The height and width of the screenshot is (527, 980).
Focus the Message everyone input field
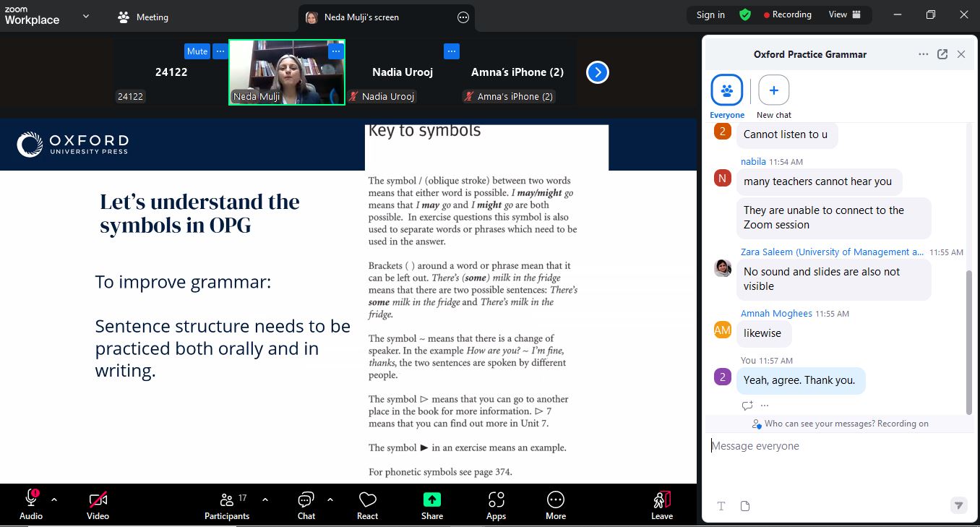[838, 446]
